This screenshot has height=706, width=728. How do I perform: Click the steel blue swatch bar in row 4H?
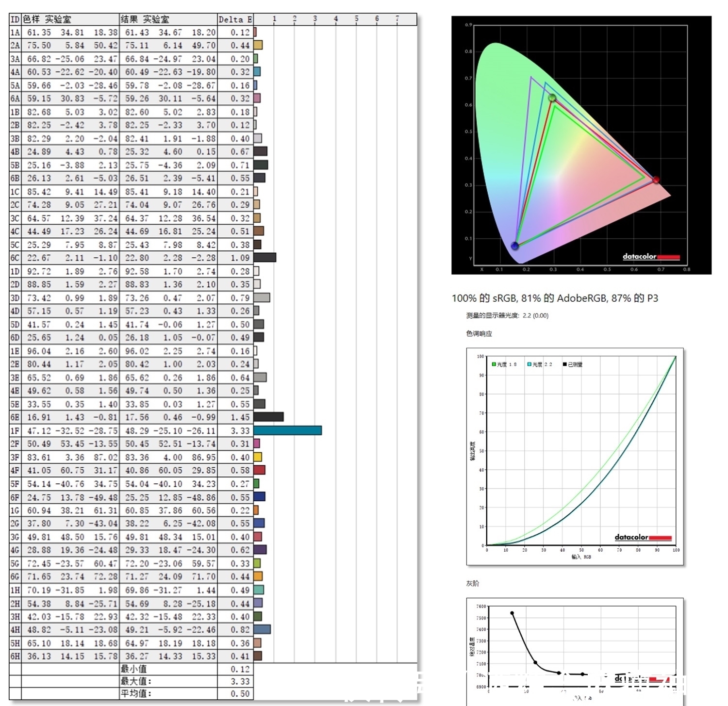click(x=262, y=630)
